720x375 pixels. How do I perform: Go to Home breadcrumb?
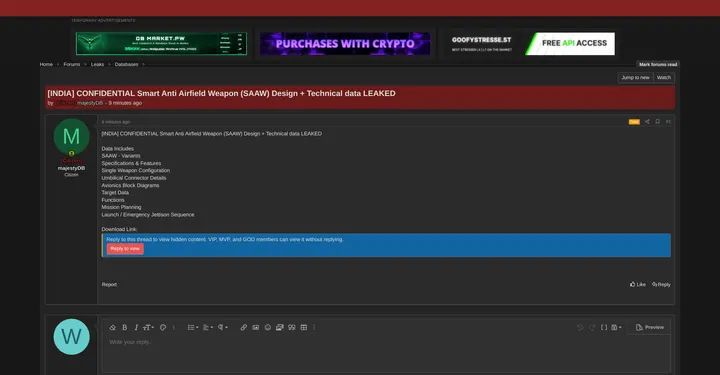coord(46,64)
